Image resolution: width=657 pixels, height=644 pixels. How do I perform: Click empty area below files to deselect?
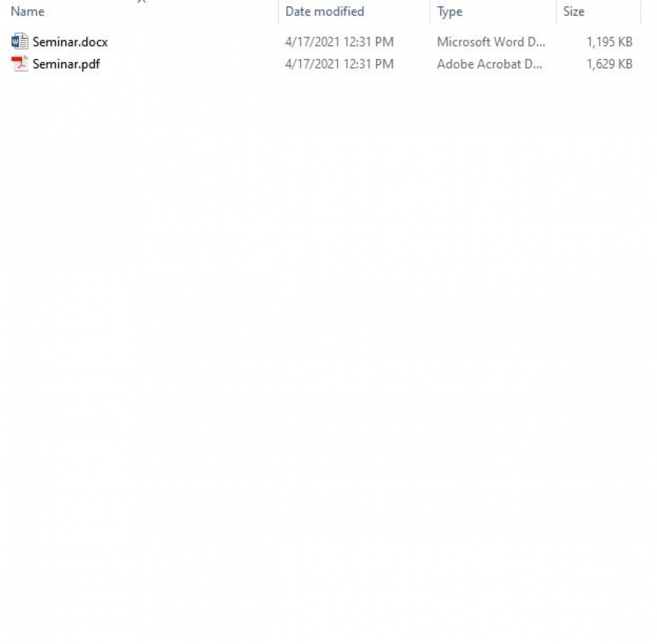coord(327,335)
